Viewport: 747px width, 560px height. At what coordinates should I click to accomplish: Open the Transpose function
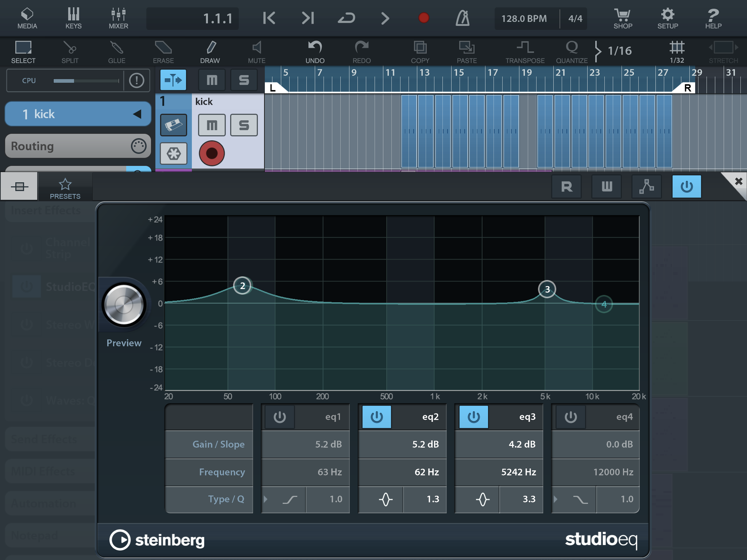tap(525, 52)
